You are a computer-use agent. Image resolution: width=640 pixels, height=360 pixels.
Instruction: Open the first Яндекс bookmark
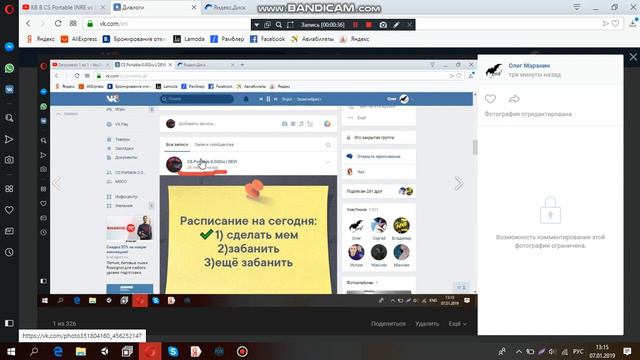click(40, 39)
